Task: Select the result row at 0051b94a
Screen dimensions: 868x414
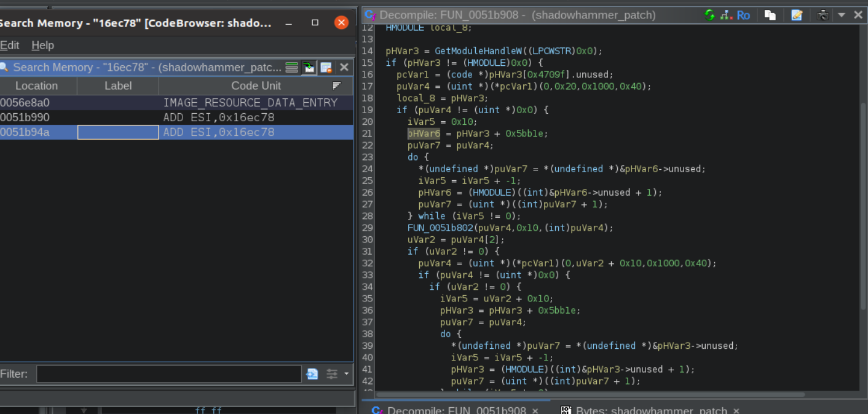Action: 176,132
